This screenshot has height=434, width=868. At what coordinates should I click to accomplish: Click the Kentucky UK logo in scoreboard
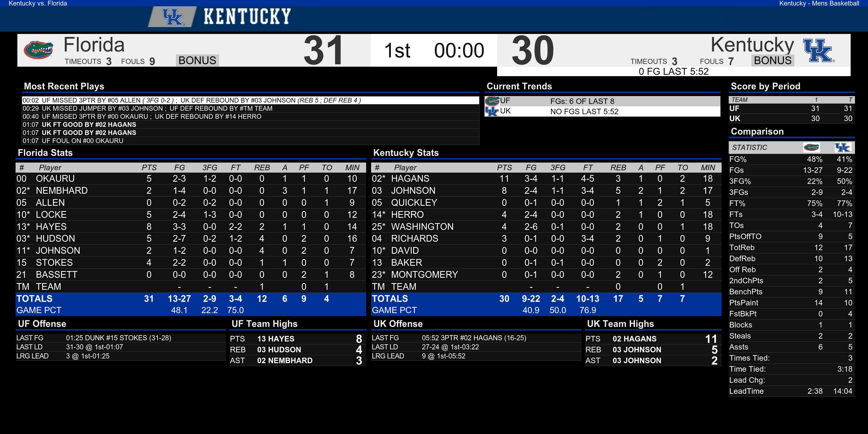(818, 51)
